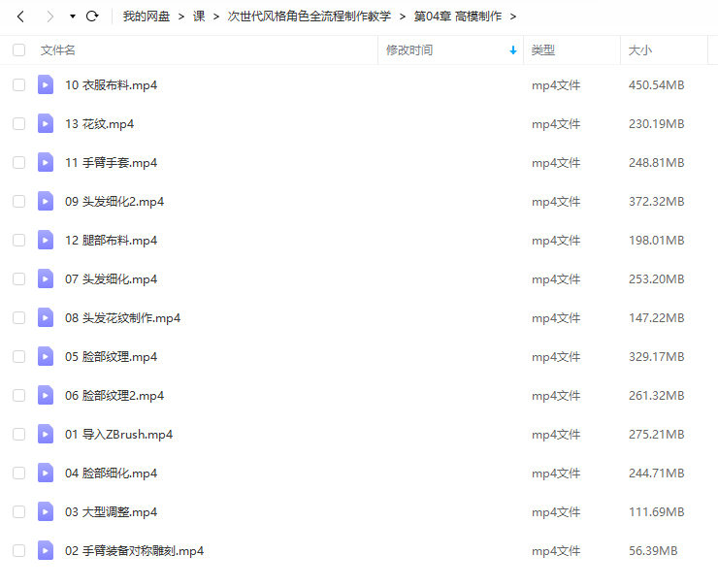Toggle the select-all checkbox in header

(18, 50)
